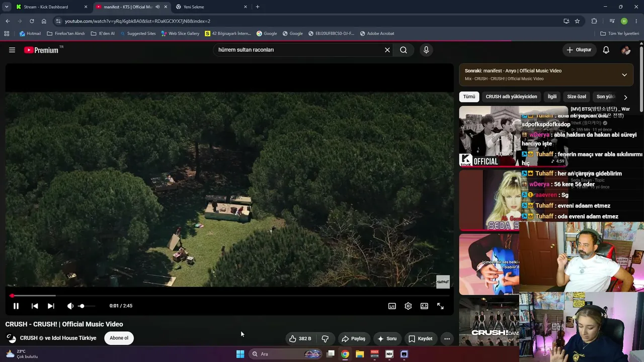Mute the video player volume
This screenshot has width=644, height=362.
[x=70, y=306]
